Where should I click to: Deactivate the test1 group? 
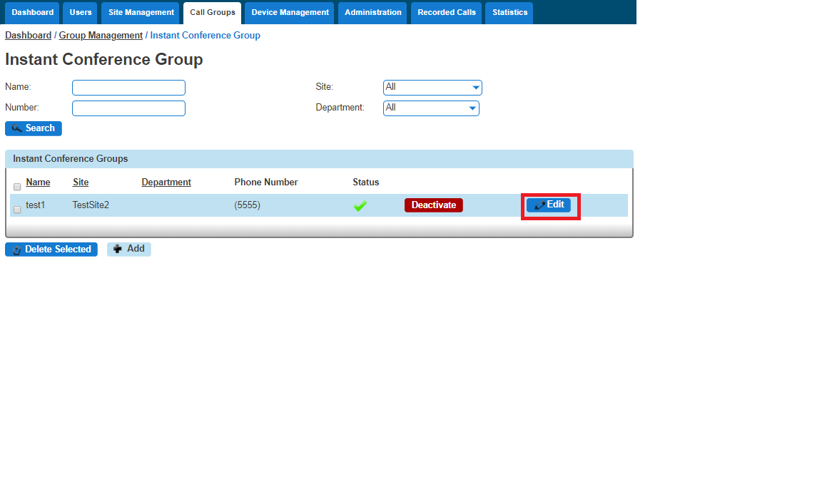tap(434, 205)
